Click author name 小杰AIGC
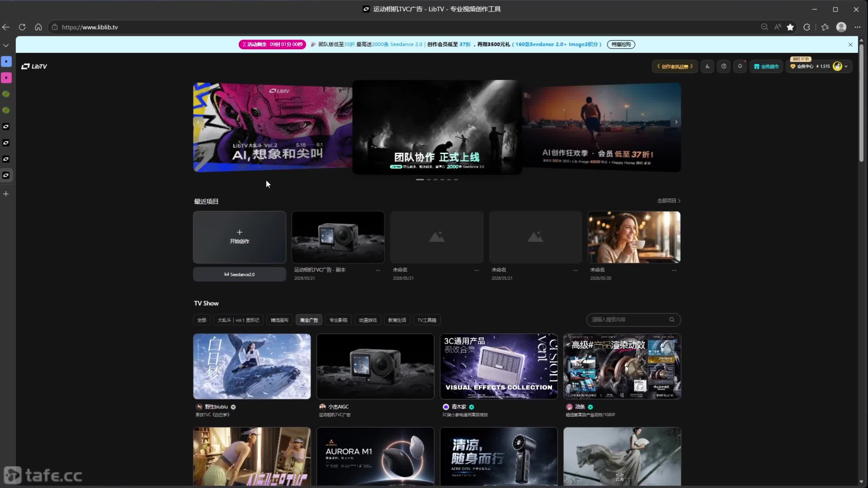The width and height of the screenshot is (868, 488). pyautogui.click(x=338, y=407)
